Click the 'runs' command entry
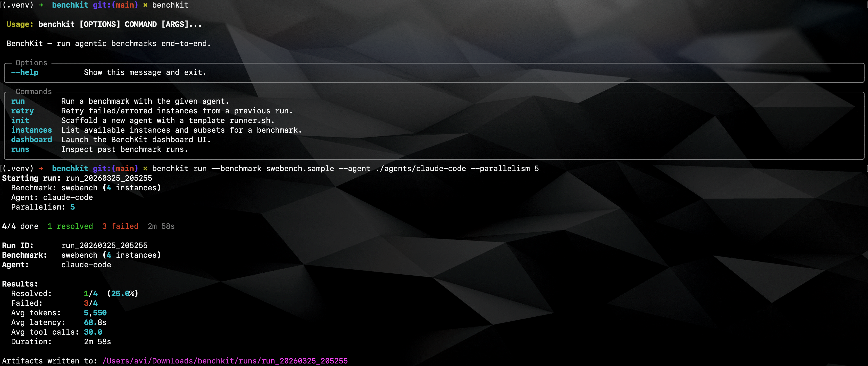868x366 pixels. (x=20, y=149)
